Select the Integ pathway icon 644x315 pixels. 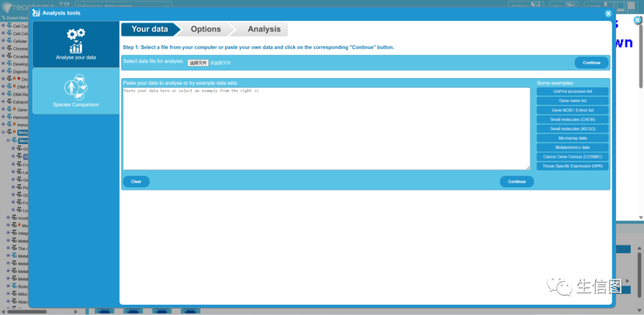point(14,233)
